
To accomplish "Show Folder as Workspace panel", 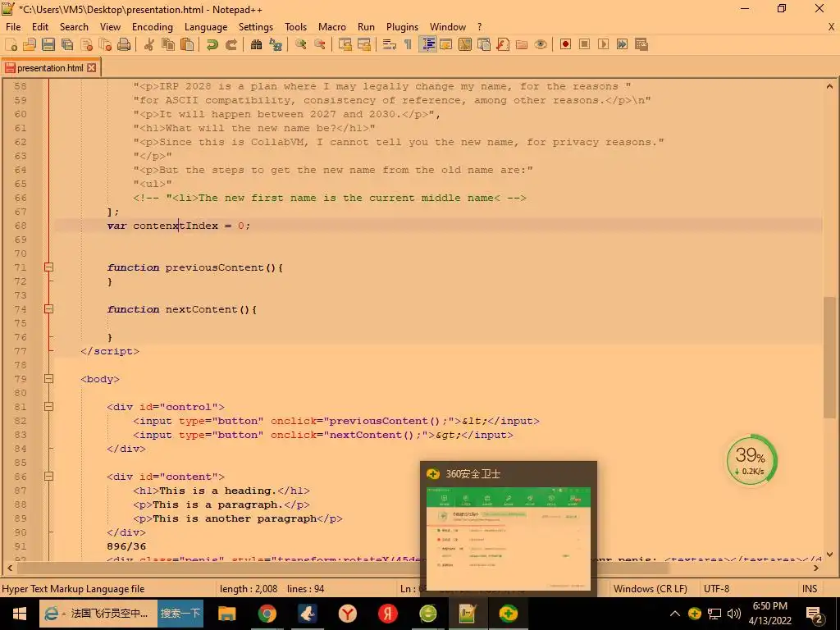I will 522,44.
